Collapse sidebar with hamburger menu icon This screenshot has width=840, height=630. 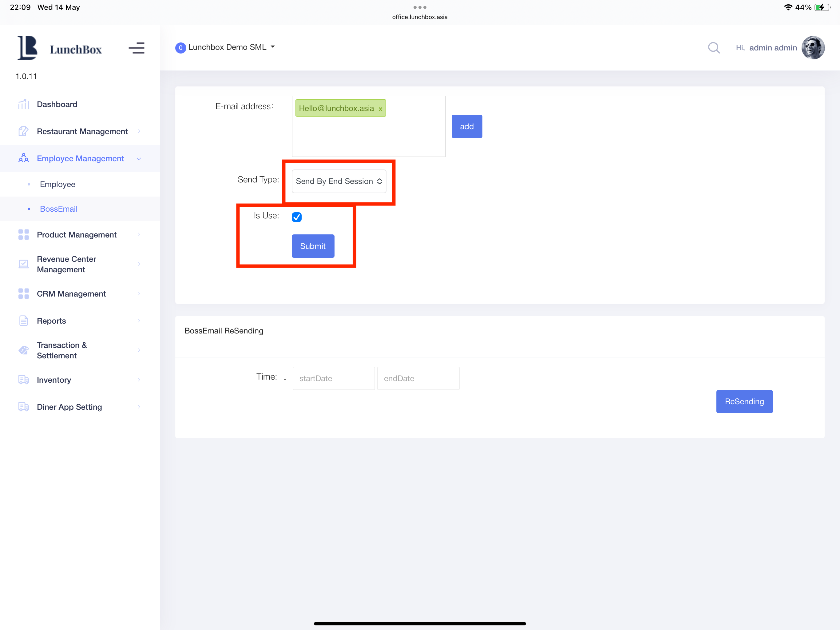point(136,48)
